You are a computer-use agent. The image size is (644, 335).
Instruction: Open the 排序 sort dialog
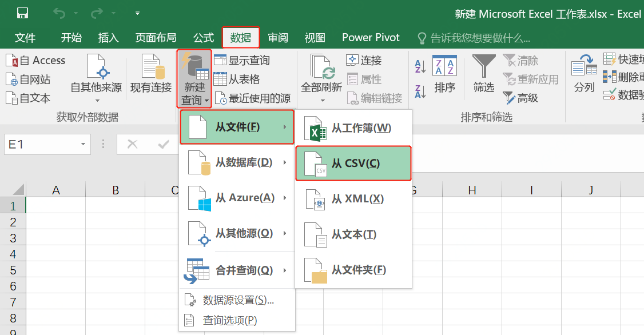coord(445,74)
